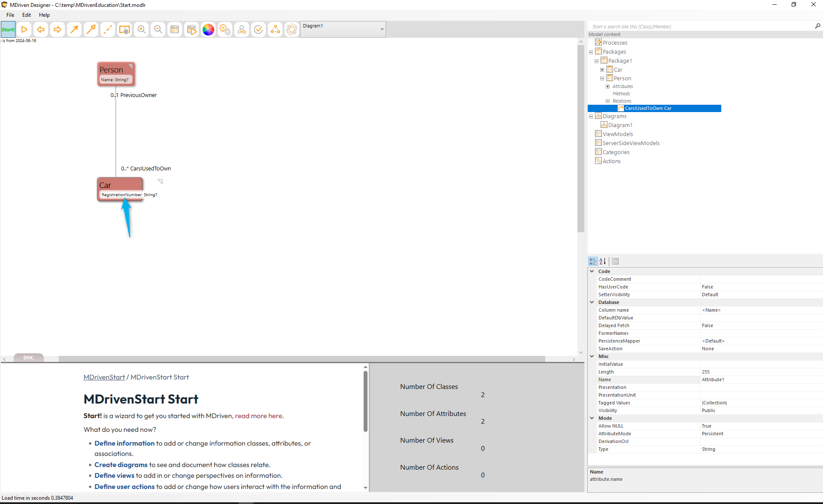The image size is (823, 504).
Task: Click the zoom out magnifier icon
Action: pos(158,30)
